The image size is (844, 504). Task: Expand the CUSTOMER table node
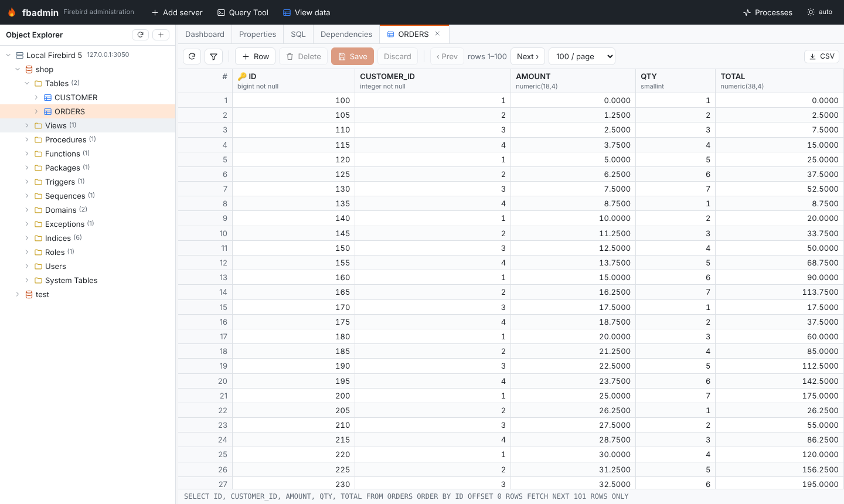36,97
